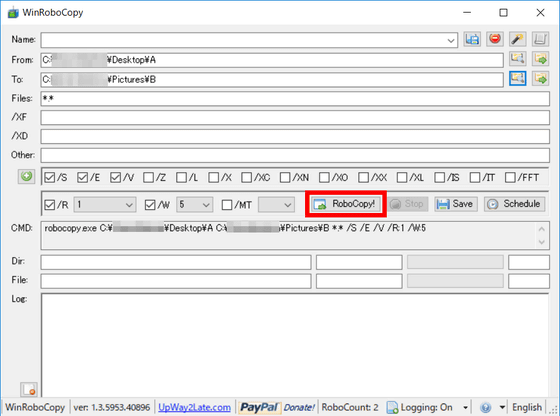Image resolution: width=560 pixels, height=416 pixels.
Task: Click the File progress path field
Action: 176,281
